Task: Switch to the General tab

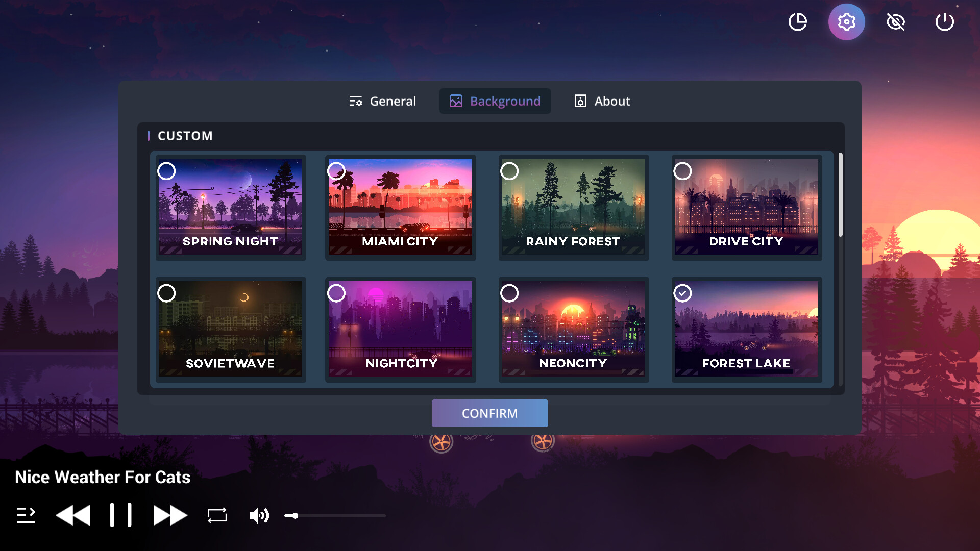Action: pos(382,101)
